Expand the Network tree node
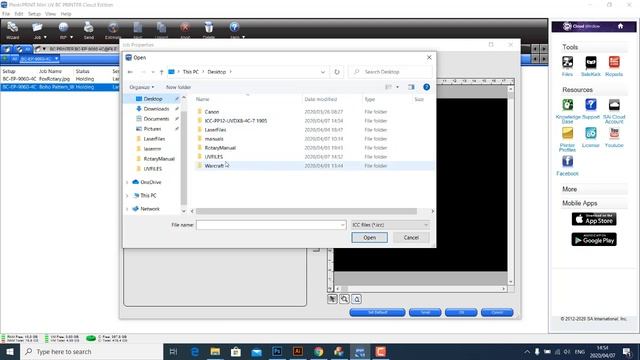The width and height of the screenshot is (640, 360). pos(127,209)
